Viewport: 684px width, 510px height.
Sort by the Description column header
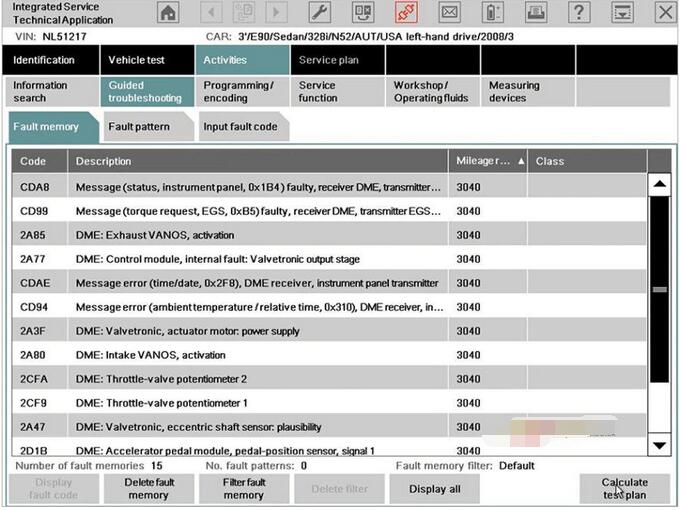pyautogui.click(x=258, y=161)
